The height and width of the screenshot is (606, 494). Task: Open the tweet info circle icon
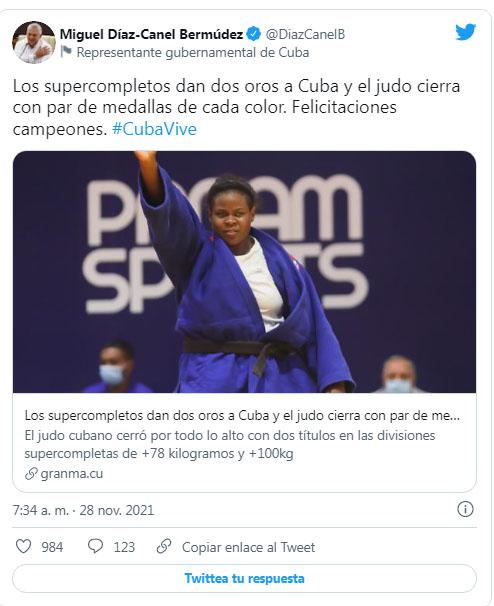click(465, 509)
